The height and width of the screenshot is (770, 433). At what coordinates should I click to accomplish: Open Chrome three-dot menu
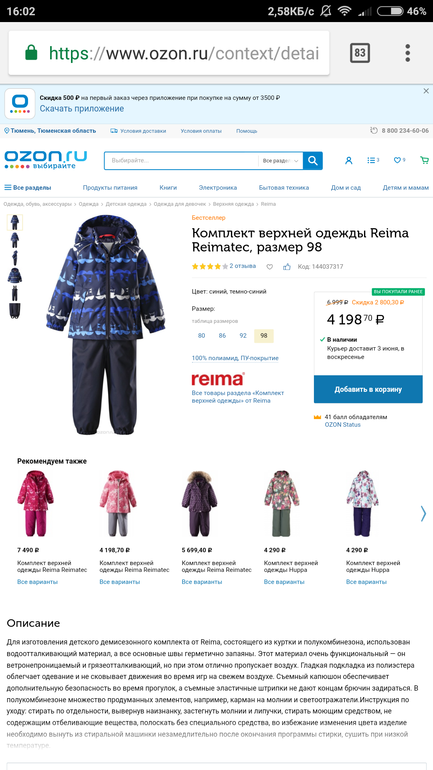[407, 53]
